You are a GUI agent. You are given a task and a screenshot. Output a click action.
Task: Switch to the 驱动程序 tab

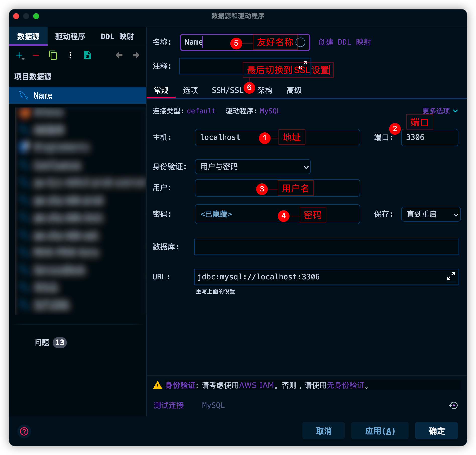tap(70, 36)
